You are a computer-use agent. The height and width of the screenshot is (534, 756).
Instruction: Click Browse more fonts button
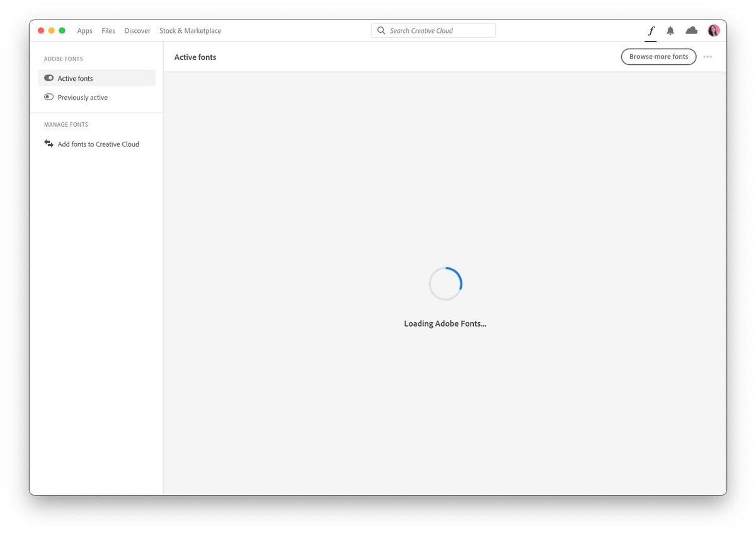pos(658,57)
